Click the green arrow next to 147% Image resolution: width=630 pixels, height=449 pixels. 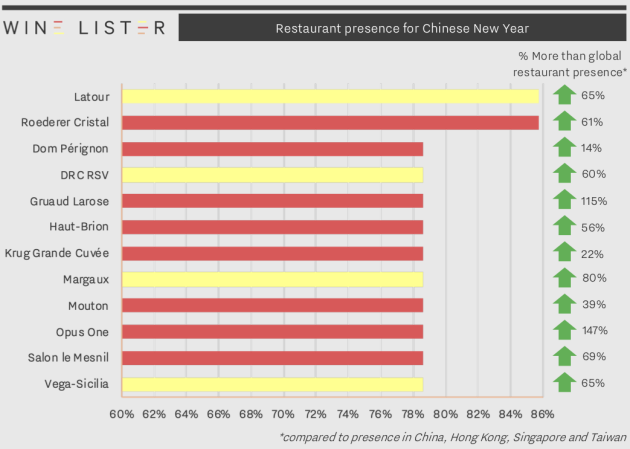point(565,330)
